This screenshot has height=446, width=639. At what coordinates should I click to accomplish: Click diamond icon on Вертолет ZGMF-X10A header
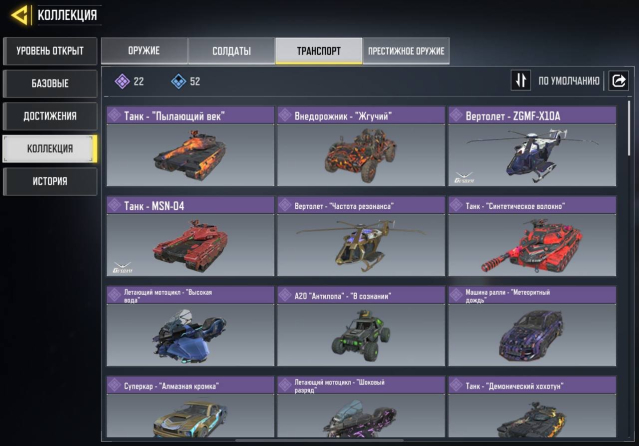click(456, 115)
